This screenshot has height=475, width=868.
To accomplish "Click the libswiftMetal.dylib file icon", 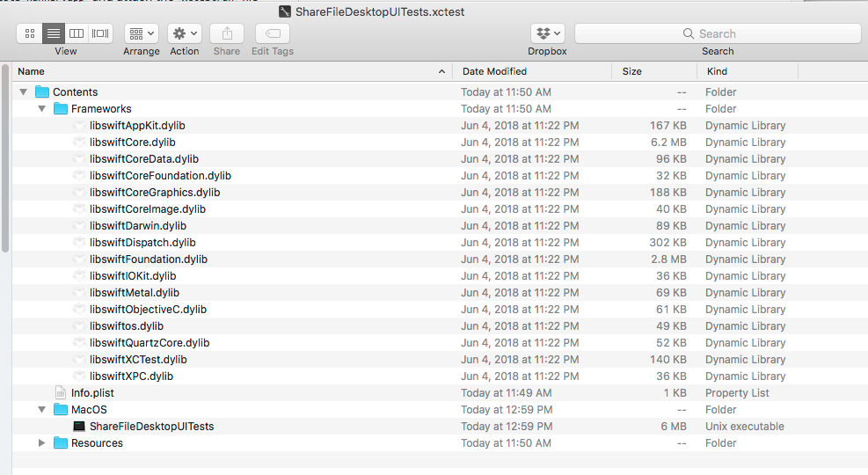I will tap(79, 292).
